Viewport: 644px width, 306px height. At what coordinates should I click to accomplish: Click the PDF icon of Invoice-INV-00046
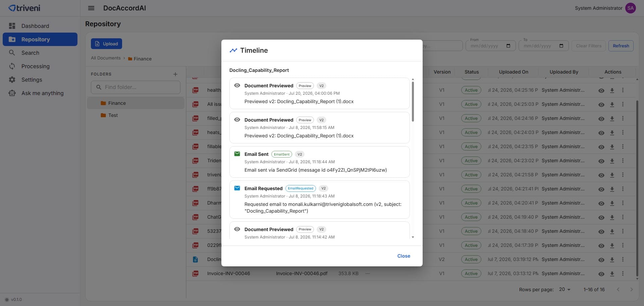coord(196,273)
